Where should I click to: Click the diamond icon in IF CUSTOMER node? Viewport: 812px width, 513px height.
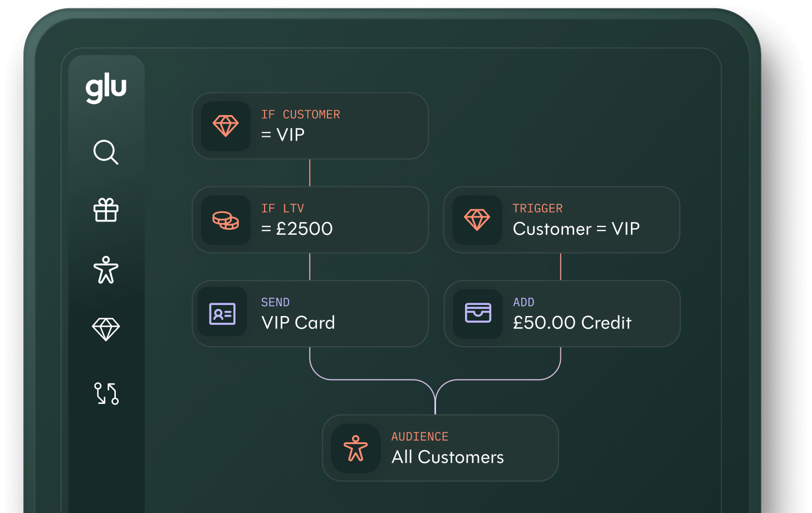[x=226, y=126]
